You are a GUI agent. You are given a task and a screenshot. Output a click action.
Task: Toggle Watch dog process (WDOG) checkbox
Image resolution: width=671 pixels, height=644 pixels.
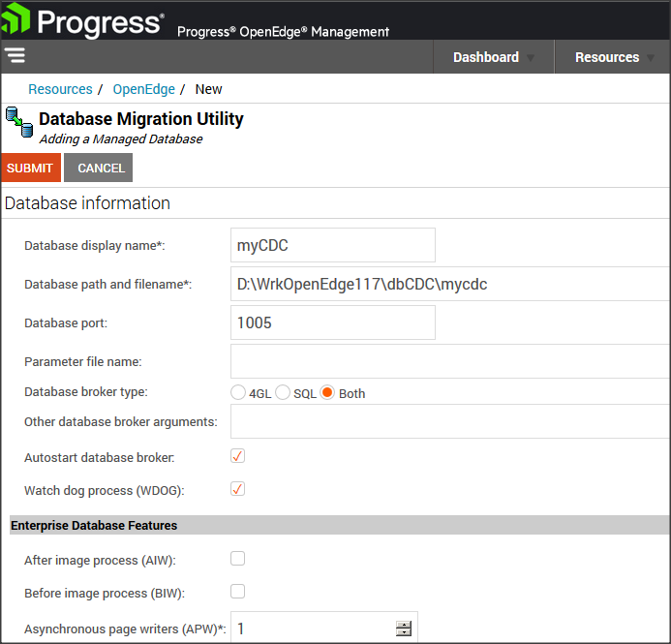[237, 489]
